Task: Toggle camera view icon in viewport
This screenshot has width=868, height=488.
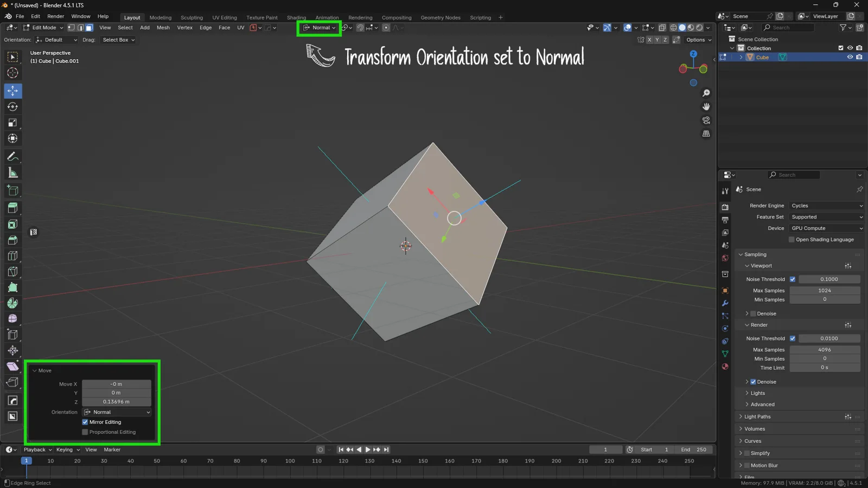Action: tap(706, 120)
